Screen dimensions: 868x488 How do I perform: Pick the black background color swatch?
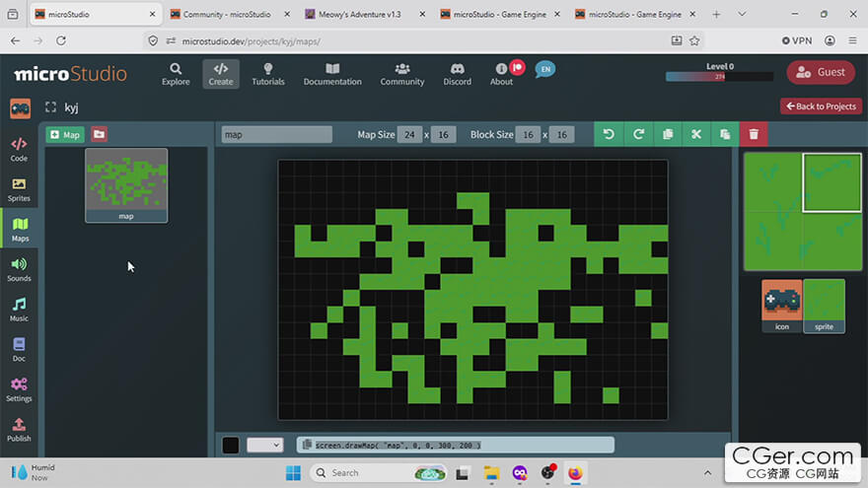[231, 445]
